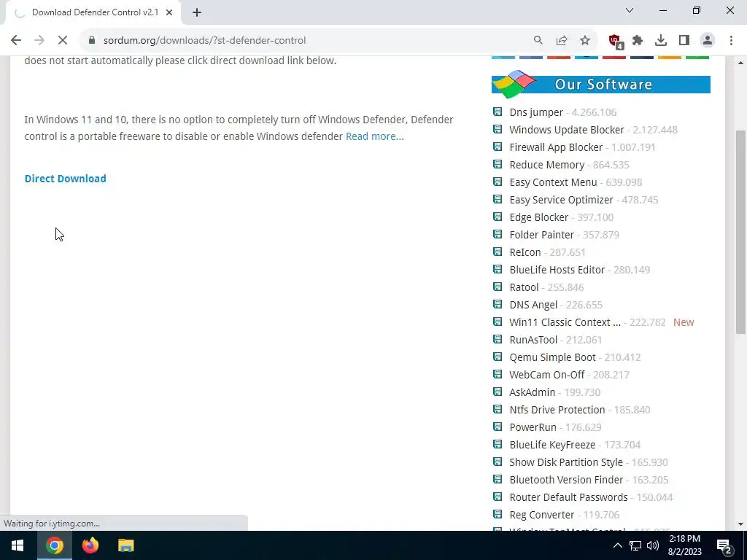Open the Windows Start menu
The image size is (747, 560).
(x=18, y=545)
